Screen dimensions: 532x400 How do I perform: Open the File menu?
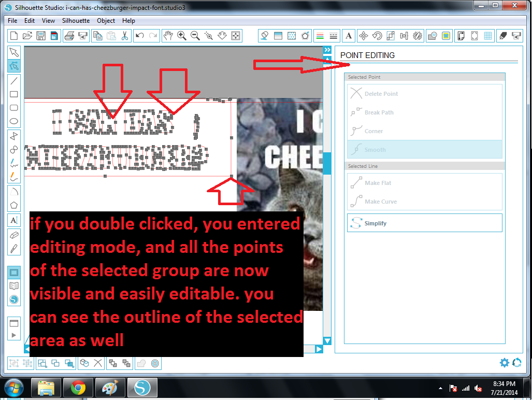(12, 21)
